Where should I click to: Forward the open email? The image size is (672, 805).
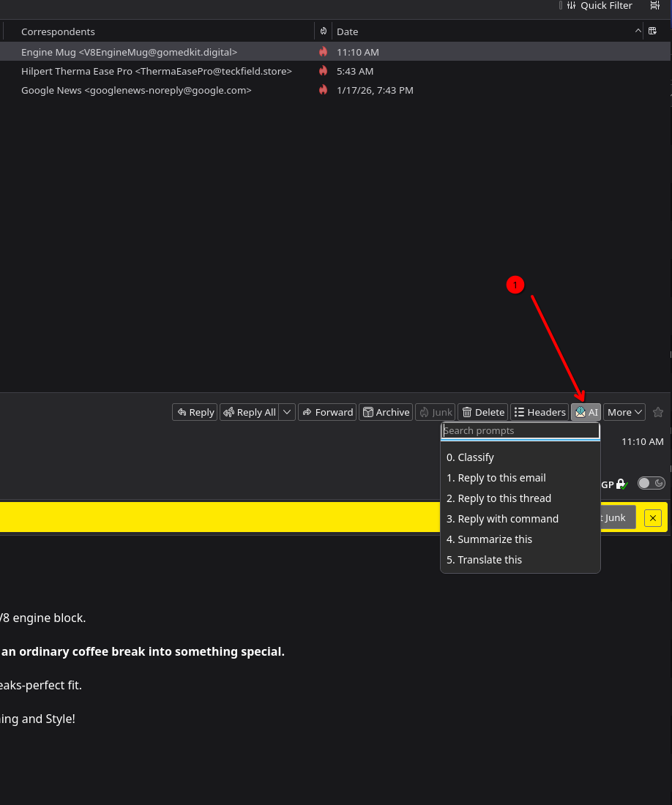[327, 412]
